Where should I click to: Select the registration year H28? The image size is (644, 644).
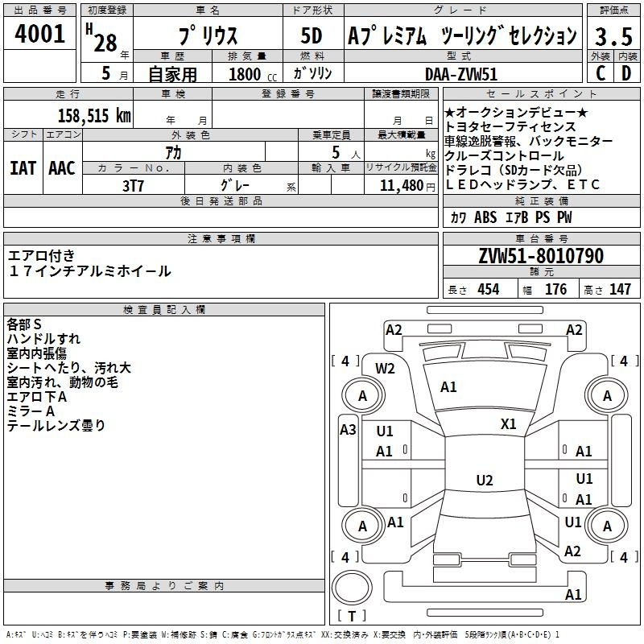coord(101,38)
